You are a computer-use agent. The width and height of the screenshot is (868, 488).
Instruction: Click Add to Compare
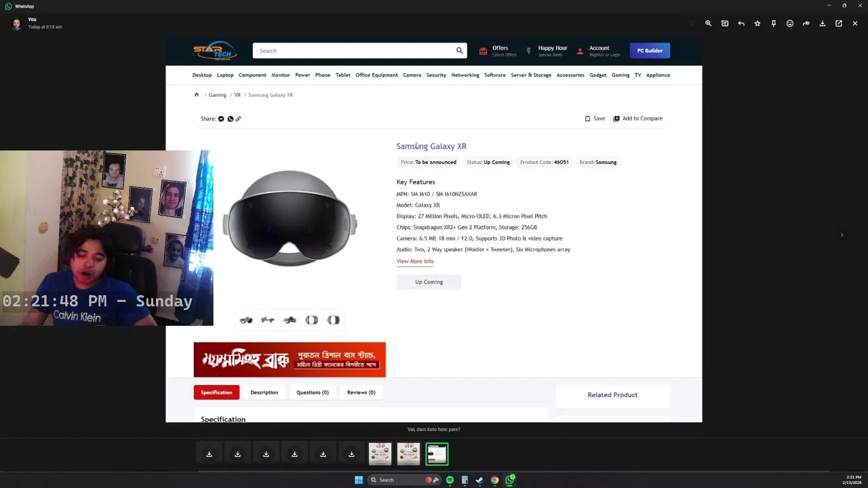(638, 119)
